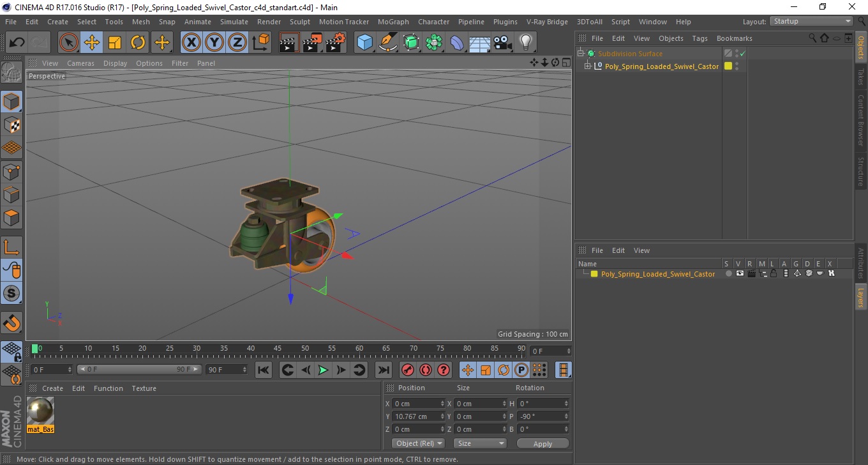
Task: Toggle X axis lock
Action: [191, 43]
